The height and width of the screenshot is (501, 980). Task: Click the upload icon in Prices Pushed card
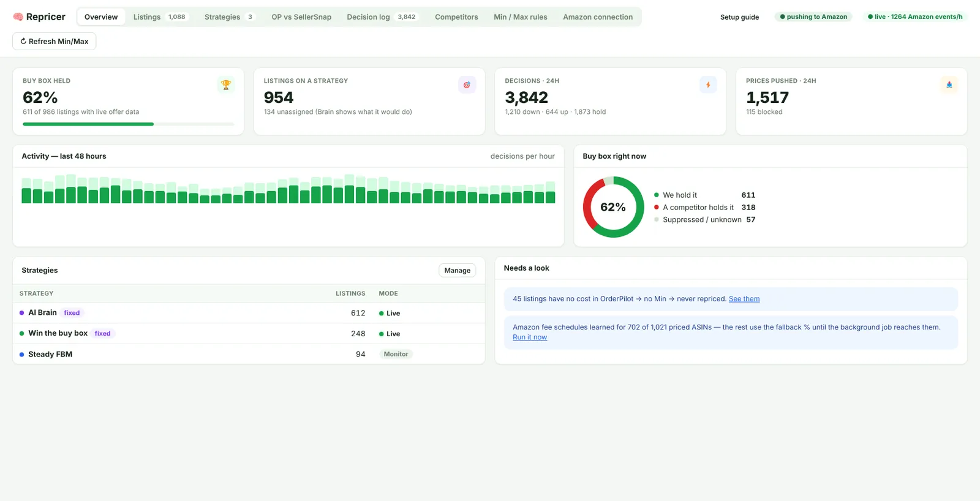(949, 85)
